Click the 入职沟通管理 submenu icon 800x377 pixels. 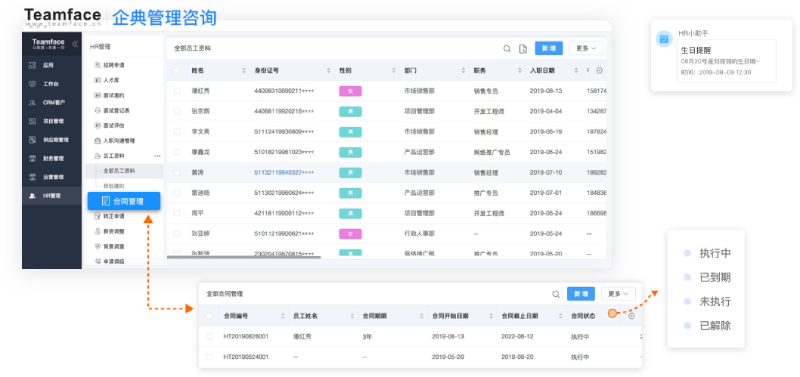[x=98, y=140]
